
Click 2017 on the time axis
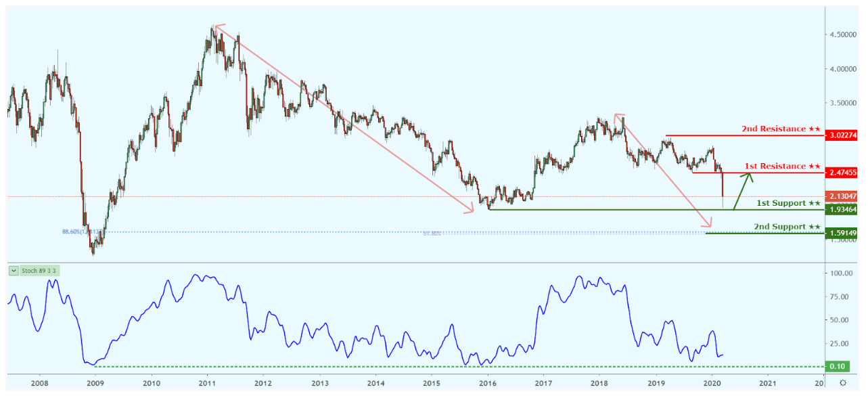tap(544, 383)
